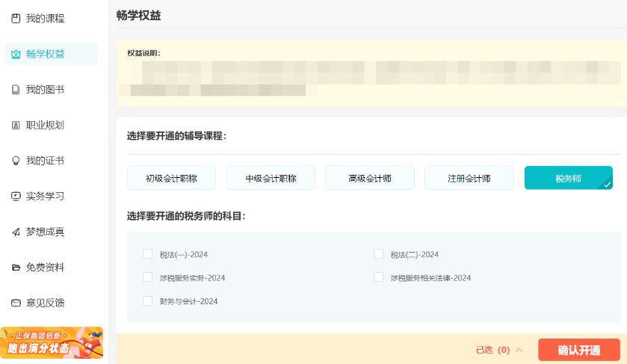Enable the 涉税服务实务-2024 checkbox

point(147,277)
